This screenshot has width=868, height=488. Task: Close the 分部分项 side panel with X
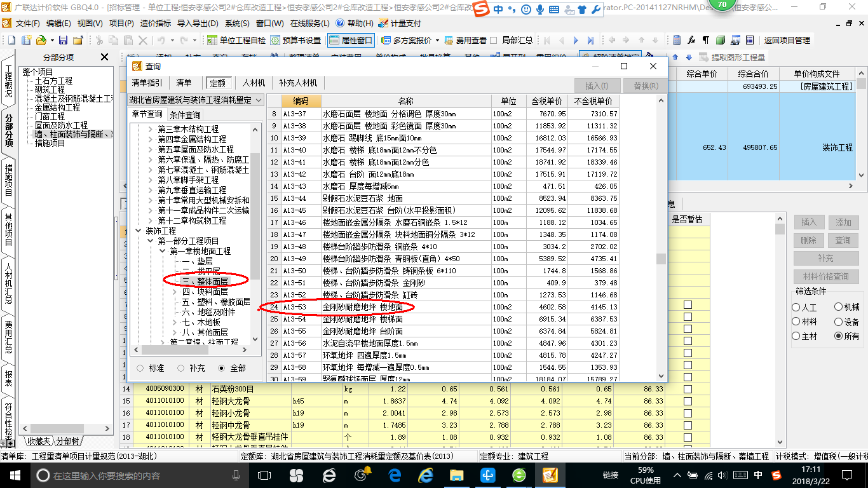coord(105,57)
